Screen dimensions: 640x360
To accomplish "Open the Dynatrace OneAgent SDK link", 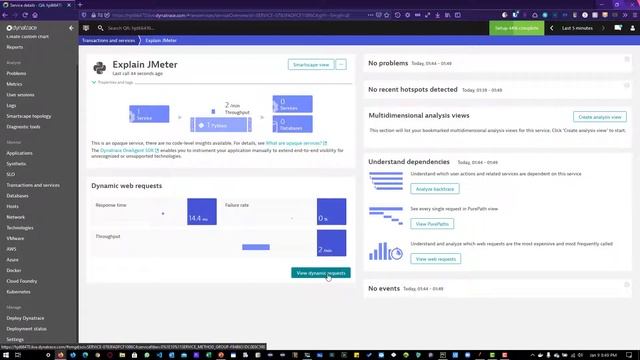I will [x=129, y=150].
